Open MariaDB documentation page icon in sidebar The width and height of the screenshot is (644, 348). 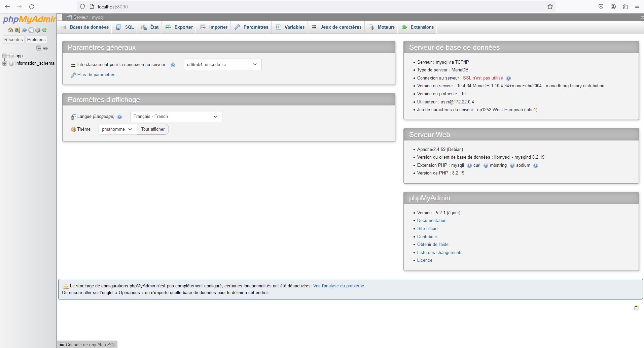tap(31, 30)
